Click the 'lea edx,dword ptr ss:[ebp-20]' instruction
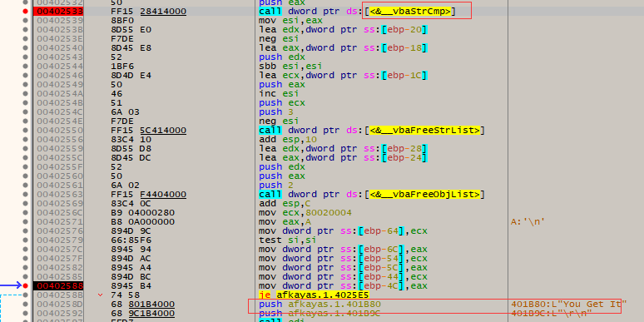Image resolution: width=644 pixels, height=322 pixels. [x=344, y=30]
